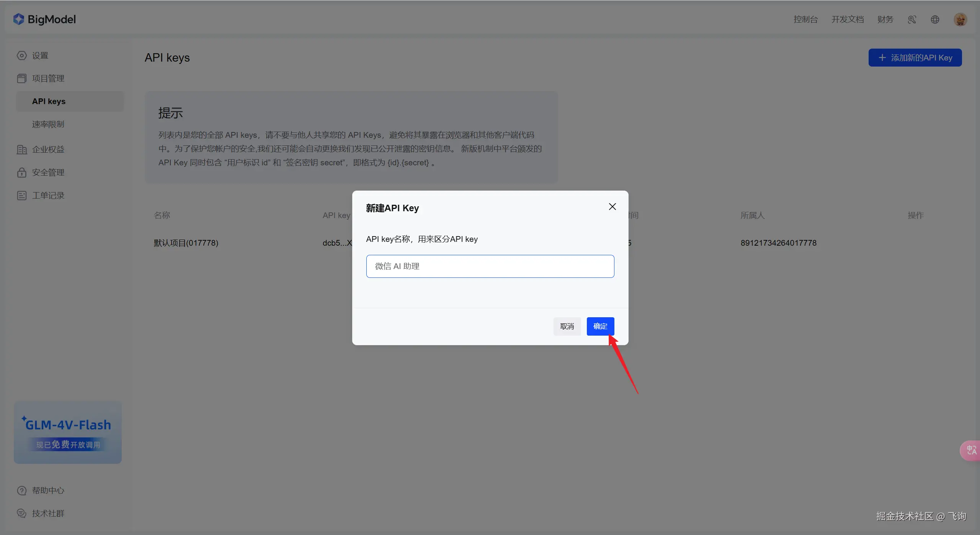Click the API key name input field
Viewport: 980px width, 535px height.
tap(490, 266)
